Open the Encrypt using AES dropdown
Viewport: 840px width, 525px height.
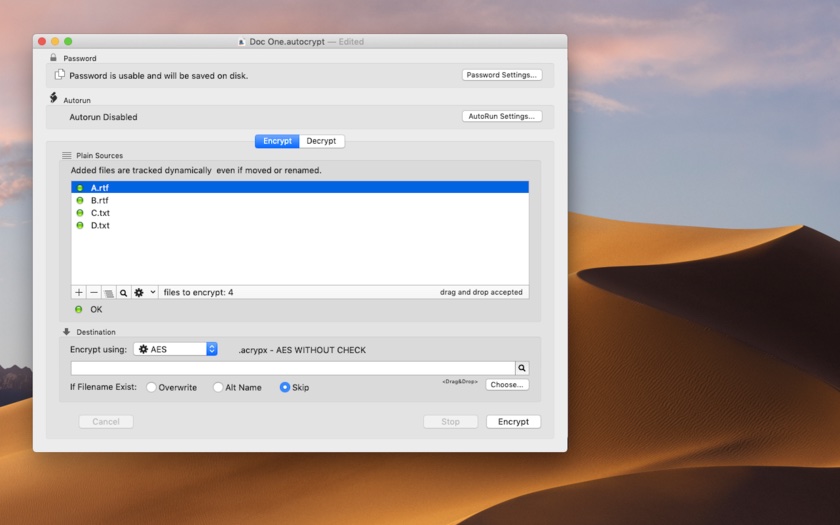175,349
